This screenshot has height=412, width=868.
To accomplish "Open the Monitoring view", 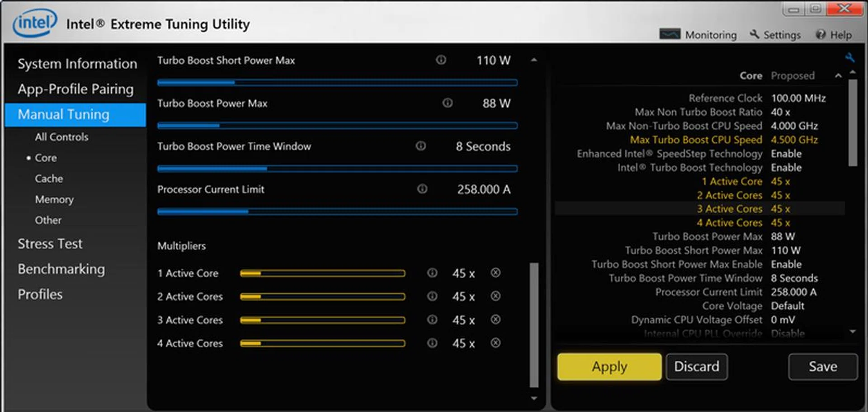I will pyautogui.click(x=698, y=35).
